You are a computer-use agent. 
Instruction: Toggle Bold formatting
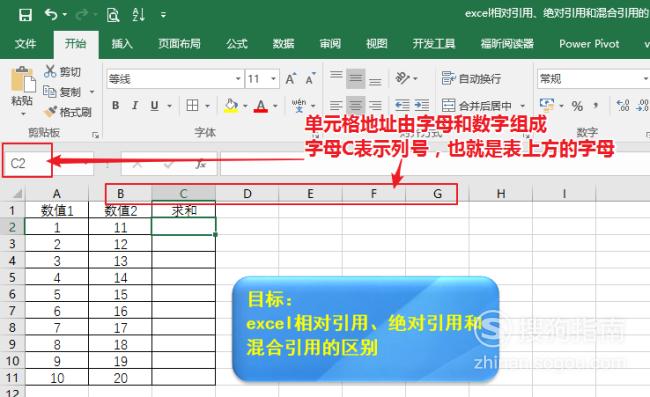[116, 106]
